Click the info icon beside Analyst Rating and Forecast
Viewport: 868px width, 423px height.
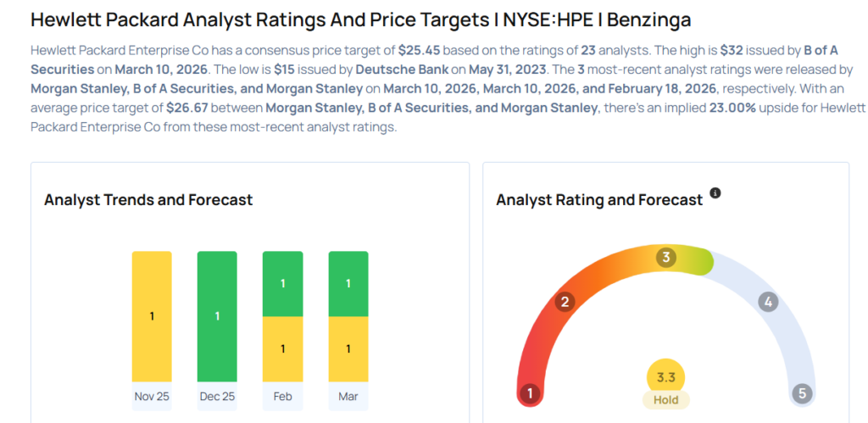tap(715, 193)
